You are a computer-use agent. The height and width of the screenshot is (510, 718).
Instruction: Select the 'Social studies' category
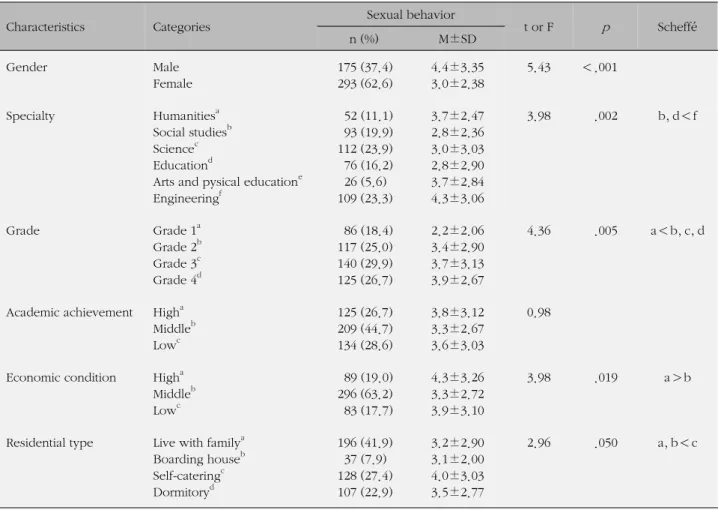pos(192,132)
